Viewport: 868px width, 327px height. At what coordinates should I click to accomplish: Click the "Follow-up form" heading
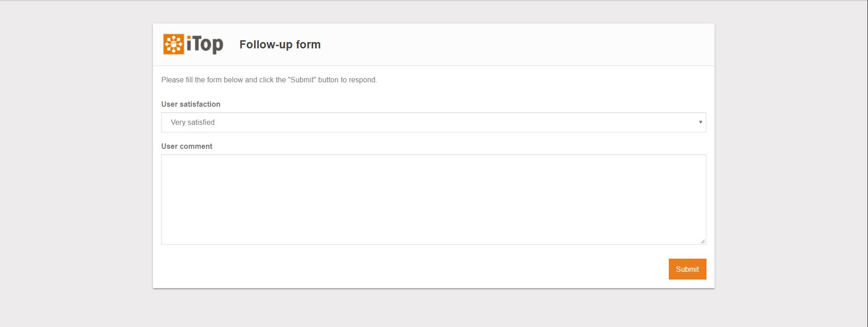click(280, 44)
